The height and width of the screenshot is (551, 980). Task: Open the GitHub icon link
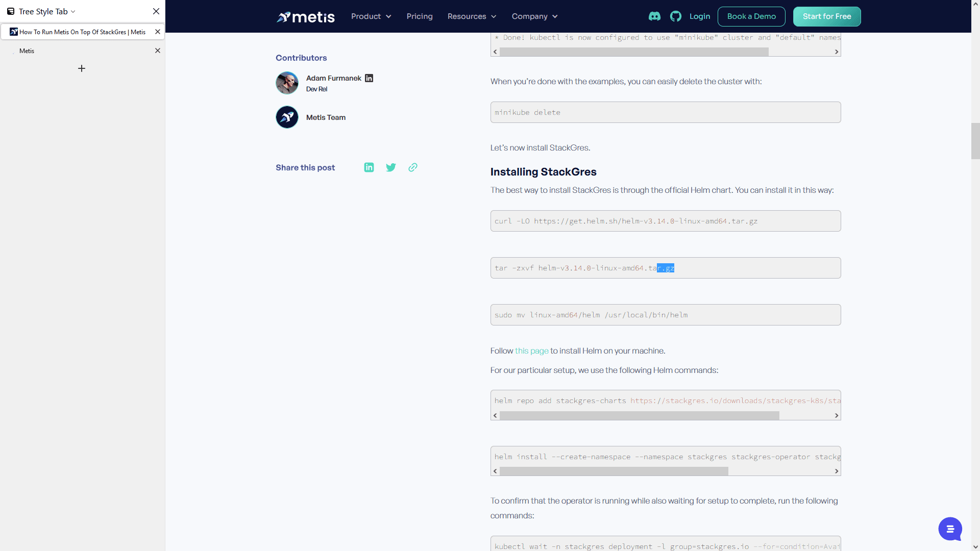(676, 16)
